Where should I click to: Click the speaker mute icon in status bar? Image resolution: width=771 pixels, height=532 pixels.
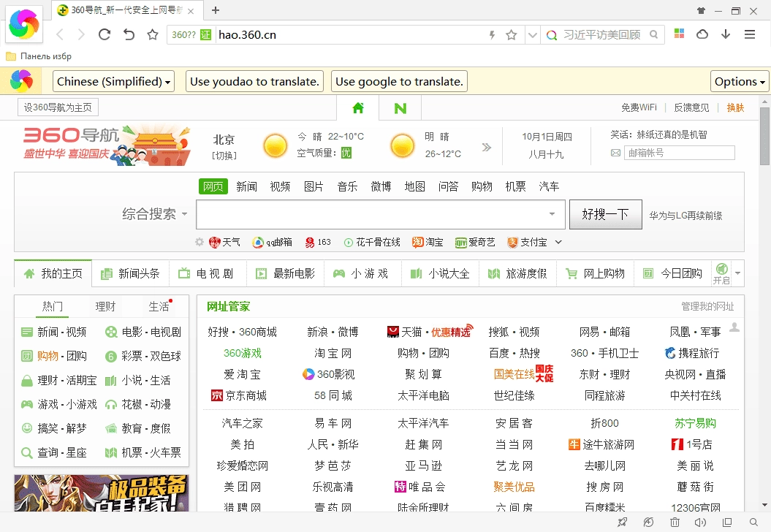pos(700,522)
